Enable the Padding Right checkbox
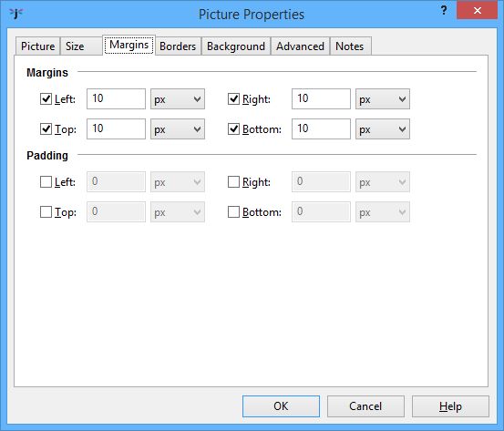This screenshot has width=504, height=431. click(x=233, y=182)
